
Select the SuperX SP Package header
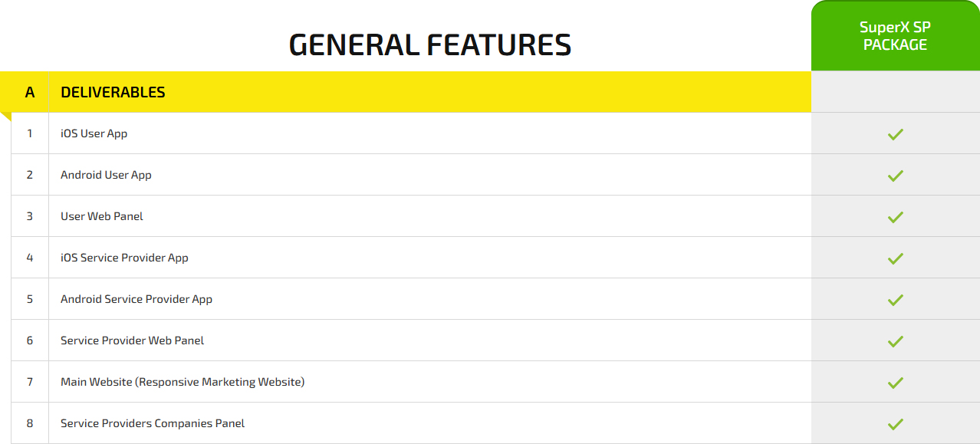point(895,36)
